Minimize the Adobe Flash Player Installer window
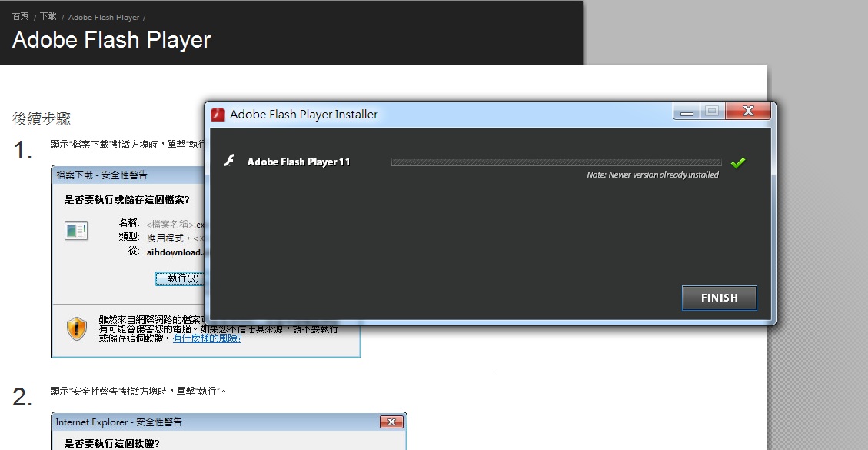Image resolution: width=868 pixels, height=450 pixels. [687, 112]
